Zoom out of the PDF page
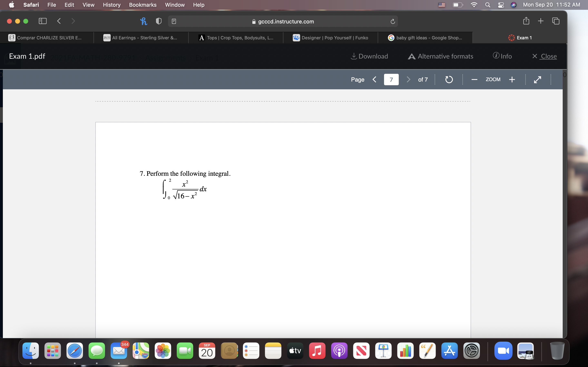 (x=474, y=79)
